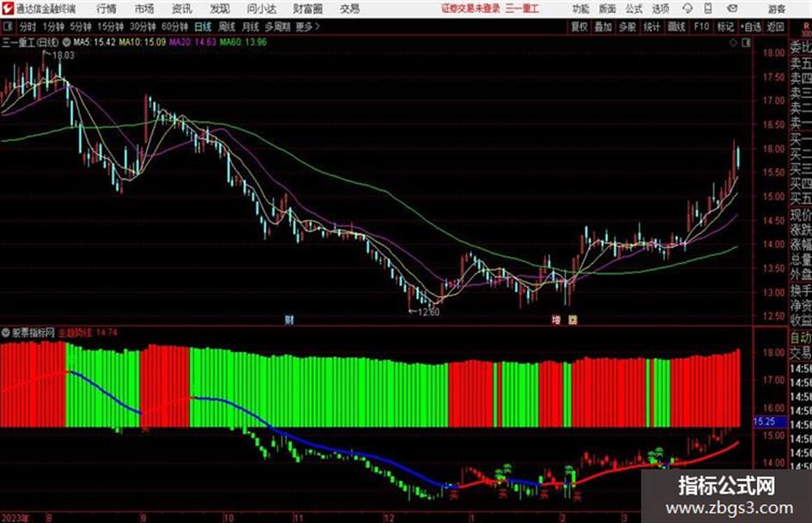The width and height of the screenshot is (812, 523).
Task: Switch to the 30分钟 period
Action: [143, 27]
